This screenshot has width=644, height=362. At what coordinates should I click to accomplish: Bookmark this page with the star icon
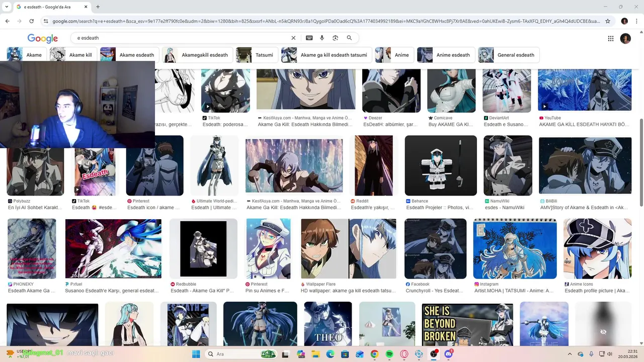click(x=608, y=21)
